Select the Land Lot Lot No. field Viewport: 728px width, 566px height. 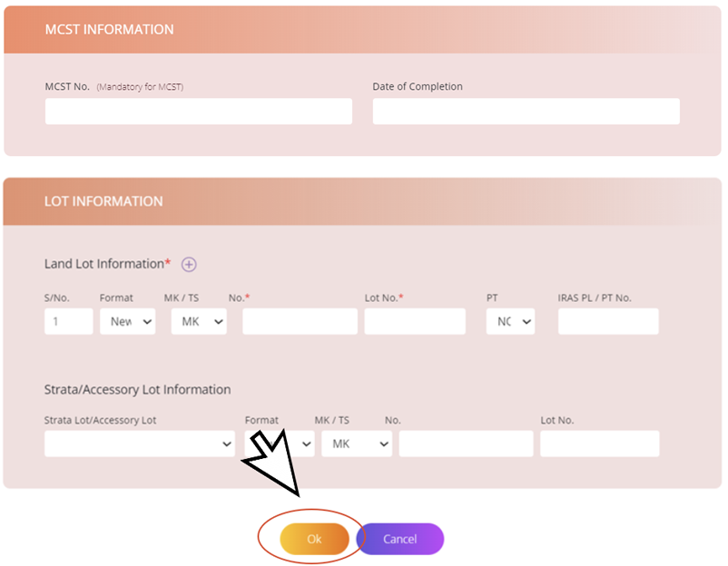415,321
